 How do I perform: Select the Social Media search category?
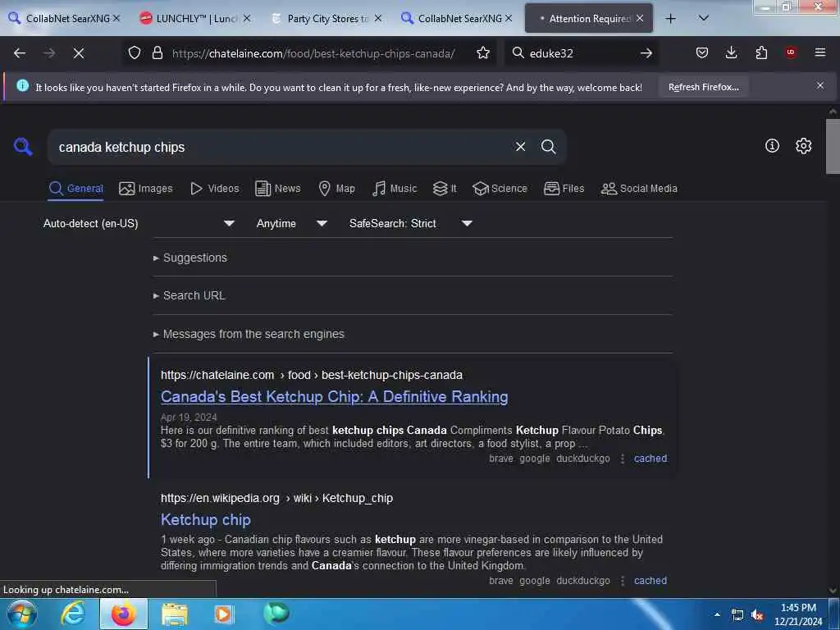(639, 189)
